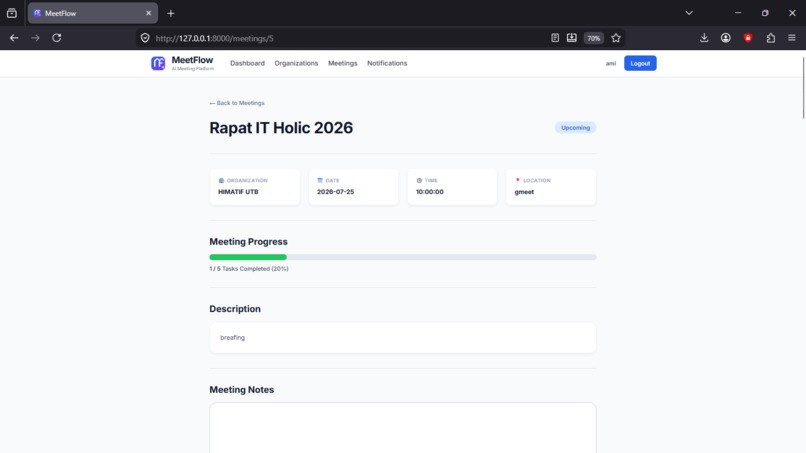Click the calendar icon in the Date card

pyautogui.click(x=320, y=180)
